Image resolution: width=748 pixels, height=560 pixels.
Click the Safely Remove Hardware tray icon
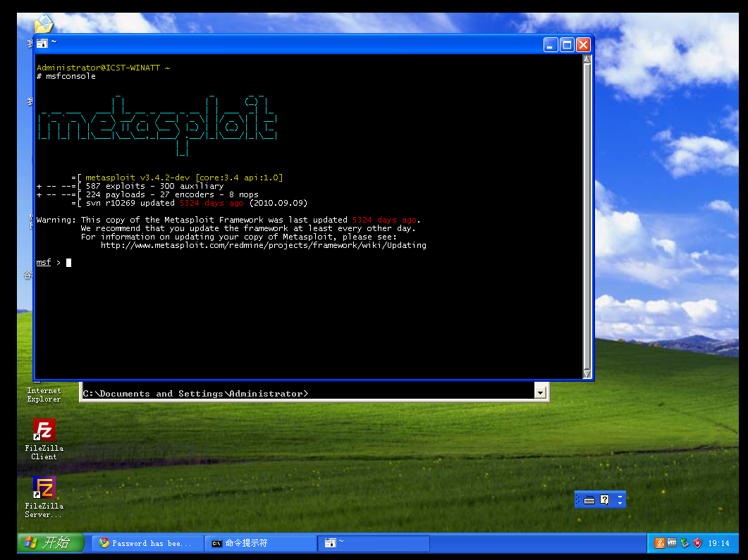pyautogui.click(x=685, y=543)
